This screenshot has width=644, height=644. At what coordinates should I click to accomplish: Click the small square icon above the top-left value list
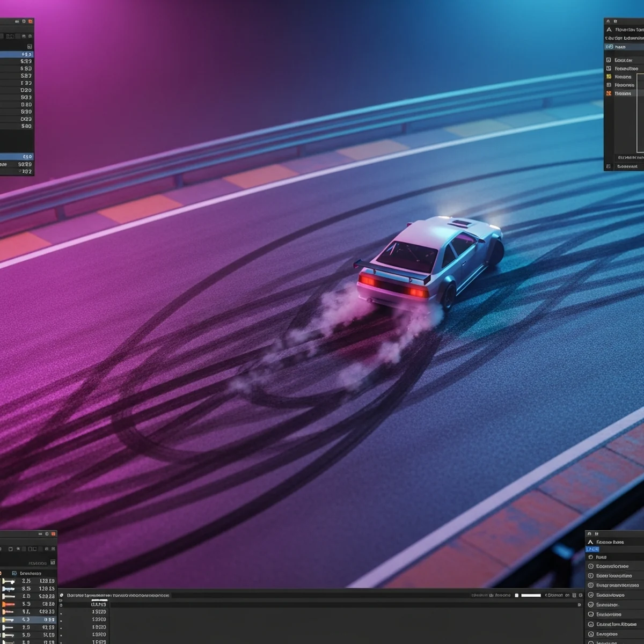coord(30,47)
